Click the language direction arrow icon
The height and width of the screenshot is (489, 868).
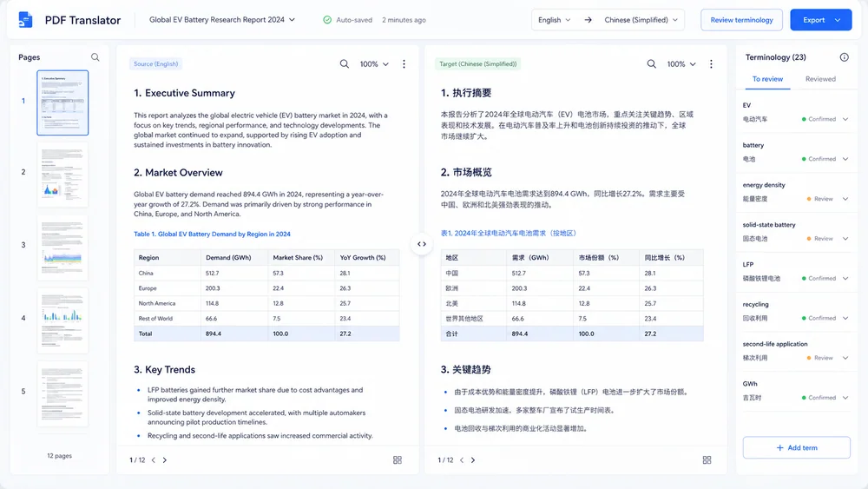(588, 20)
